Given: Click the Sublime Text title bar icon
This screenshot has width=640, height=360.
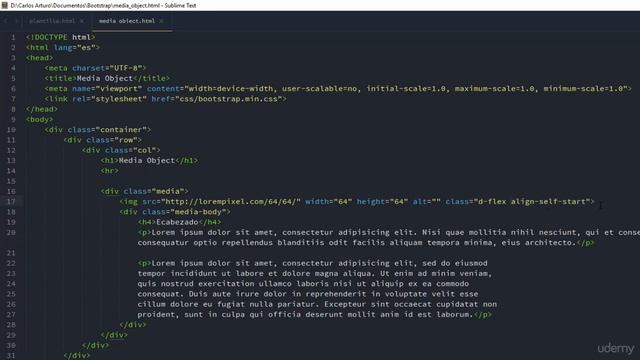Looking at the screenshot, I should (4, 5).
